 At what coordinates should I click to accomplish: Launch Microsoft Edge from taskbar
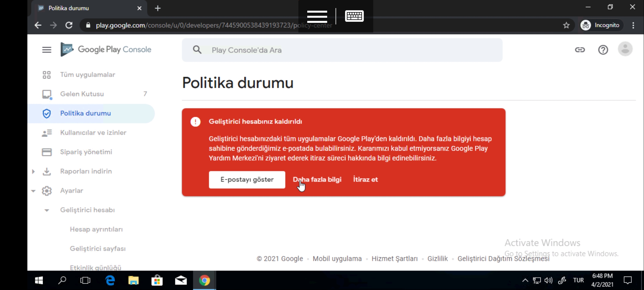pos(110,280)
